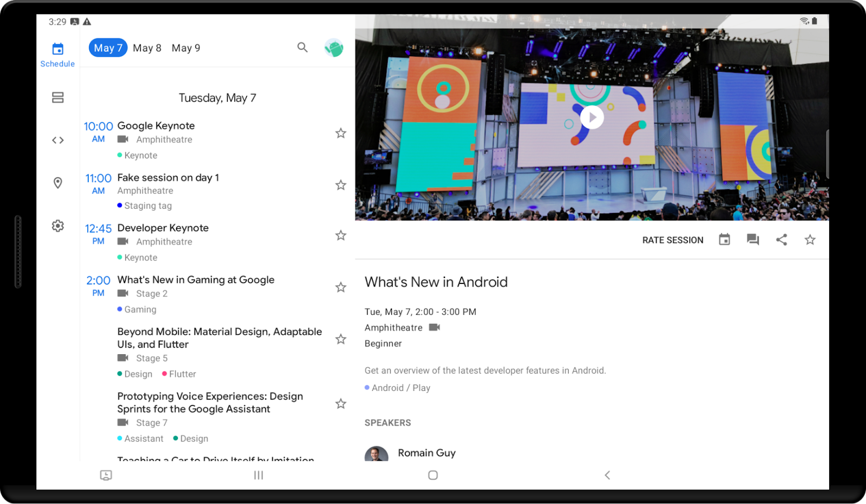
Task: Tap the search magnifier icon
Action: click(303, 48)
